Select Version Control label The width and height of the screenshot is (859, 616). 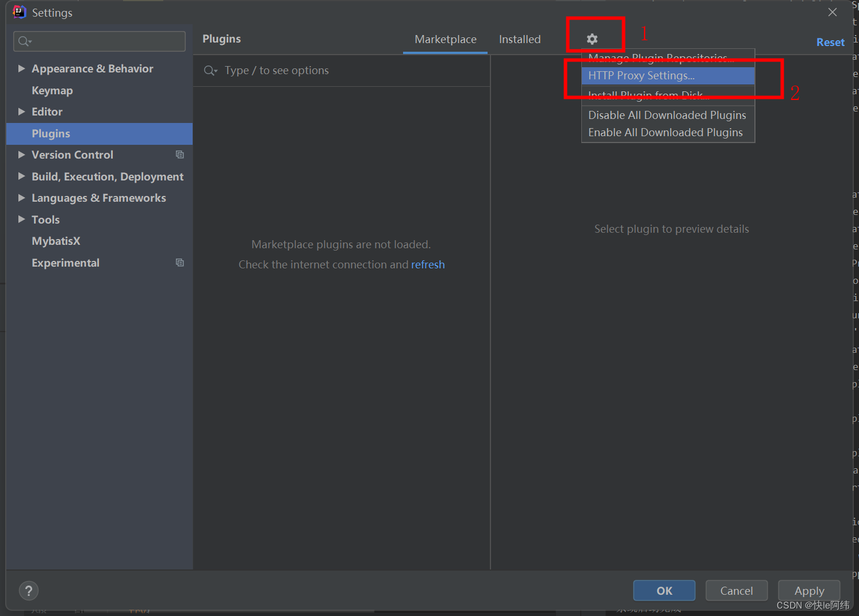72,155
